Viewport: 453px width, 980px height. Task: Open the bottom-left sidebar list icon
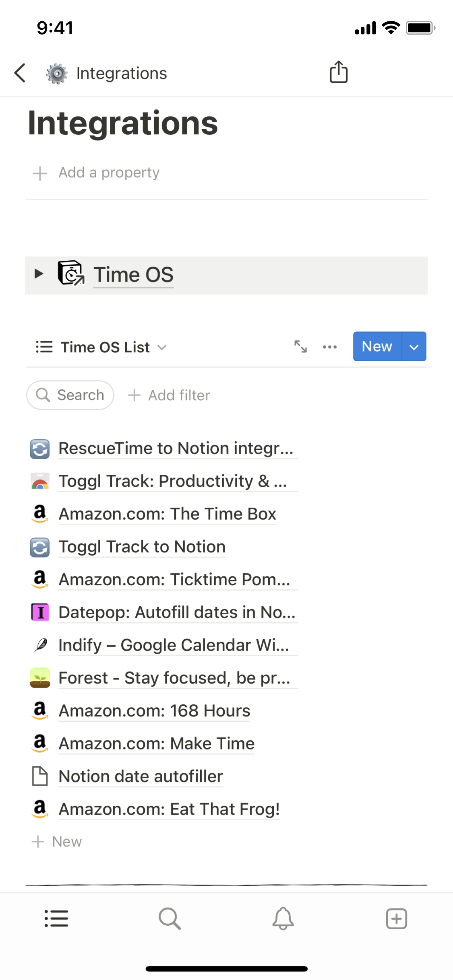tap(56, 918)
